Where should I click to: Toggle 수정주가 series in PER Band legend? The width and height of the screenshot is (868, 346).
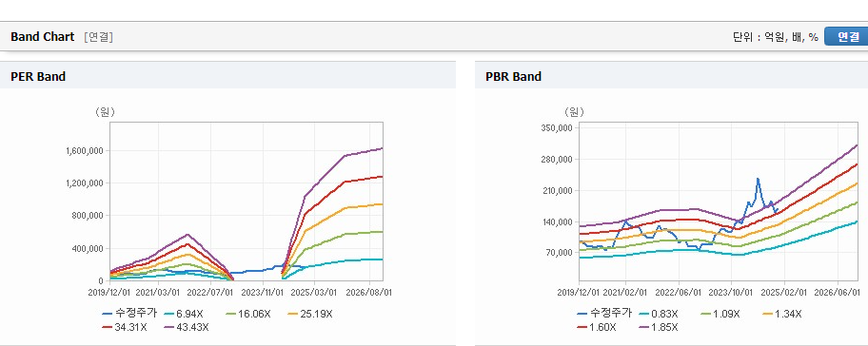130,314
